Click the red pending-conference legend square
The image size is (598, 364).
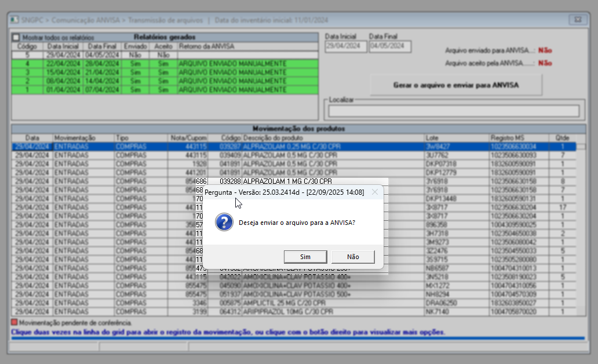click(14, 322)
